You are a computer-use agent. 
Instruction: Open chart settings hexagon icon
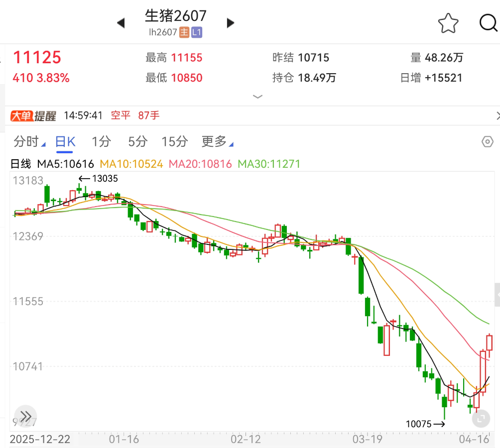(488, 142)
